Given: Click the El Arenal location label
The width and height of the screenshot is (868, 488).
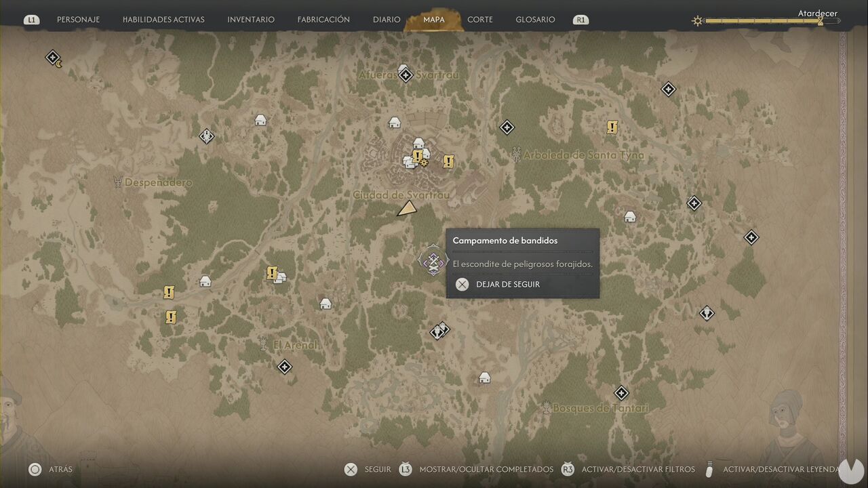Looking at the screenshot, I should point(295,345).
